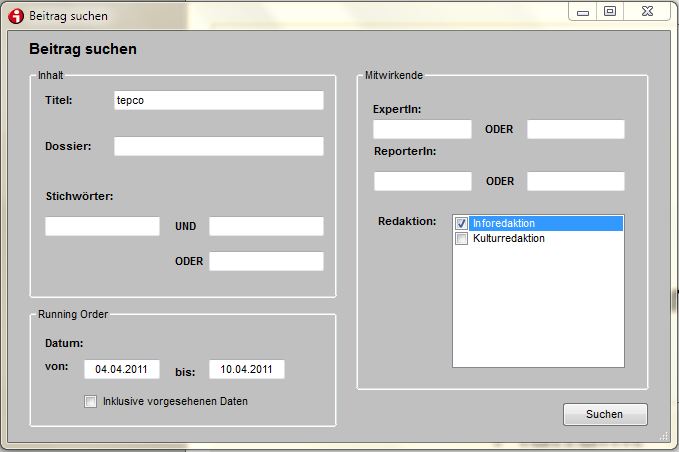Click the Titel field containing tepco
Image resolution: width=679 pixels, height=452 pixels.
[x=219, y=100]
